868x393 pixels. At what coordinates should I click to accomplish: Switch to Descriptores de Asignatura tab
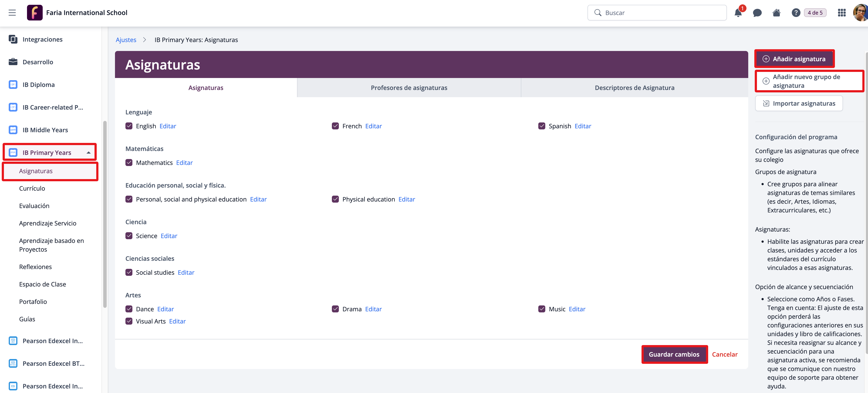coord(634,88)
